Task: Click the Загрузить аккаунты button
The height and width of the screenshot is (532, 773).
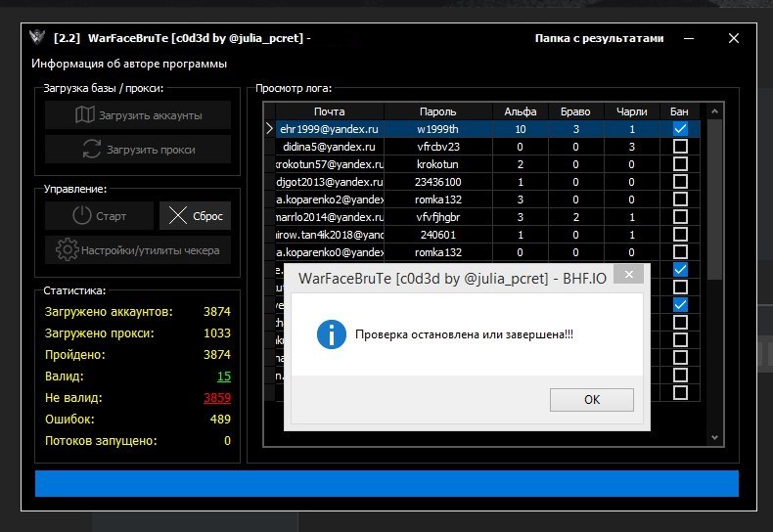Action: [138, 114]
